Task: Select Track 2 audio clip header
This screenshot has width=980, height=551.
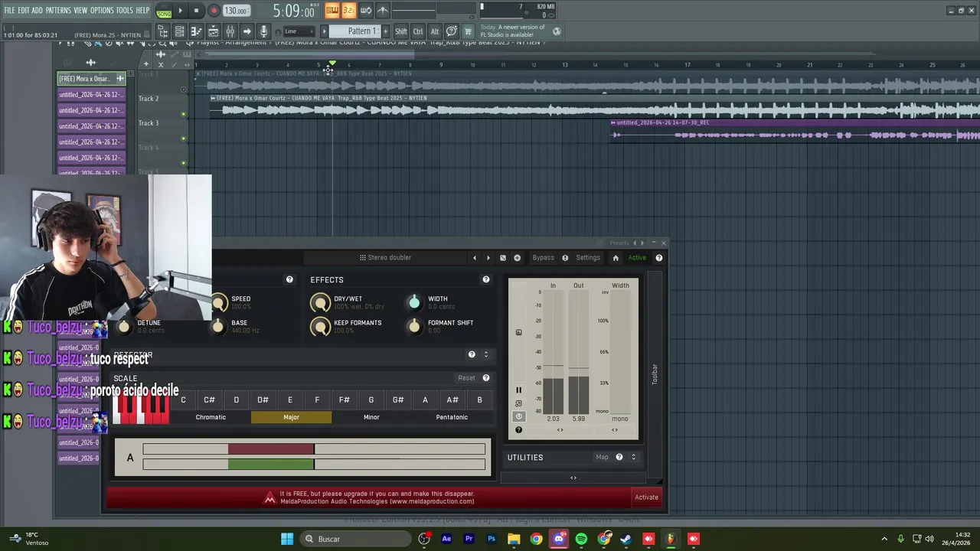Action: (x=318, y=99)
